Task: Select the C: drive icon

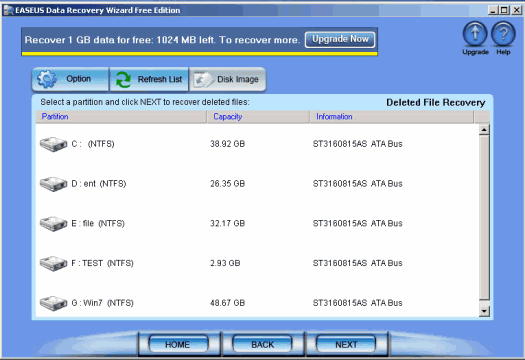Action: (x=53, y=144)
